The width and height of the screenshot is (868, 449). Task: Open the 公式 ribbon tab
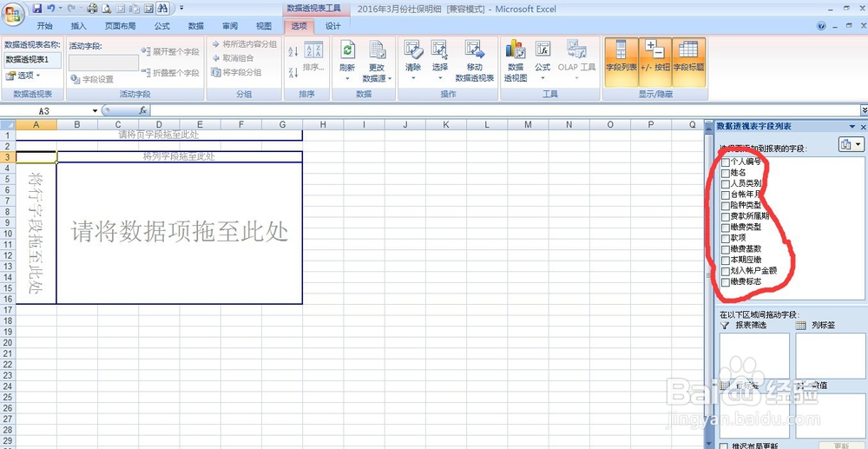click(x=162, y=26)
